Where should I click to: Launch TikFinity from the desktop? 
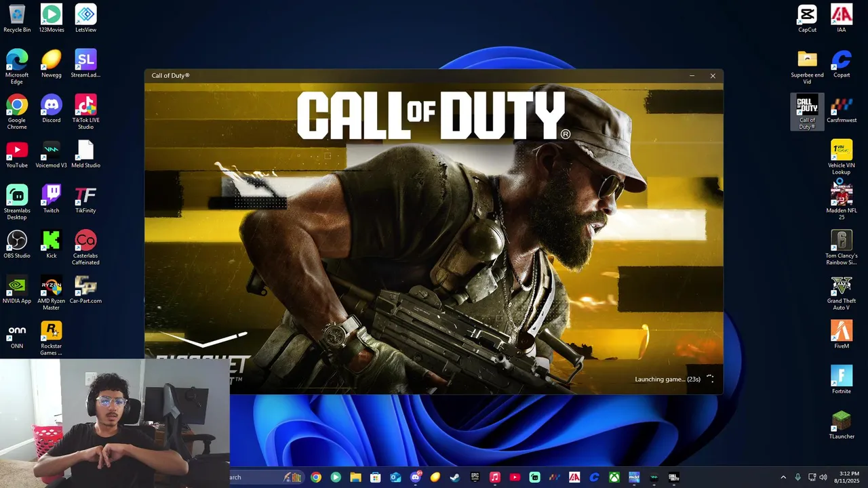85,199
